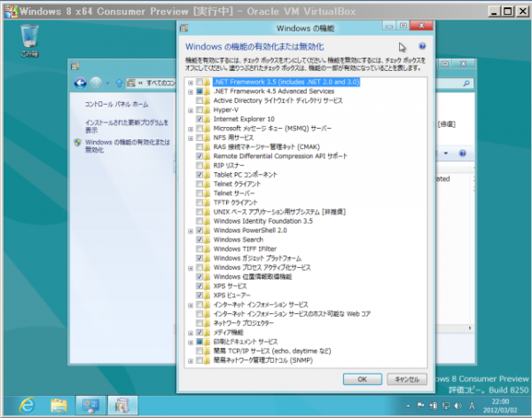
Task: Open the Recycle Bin on the desktop
Action: pyautogui.click(x=30, y=37)
